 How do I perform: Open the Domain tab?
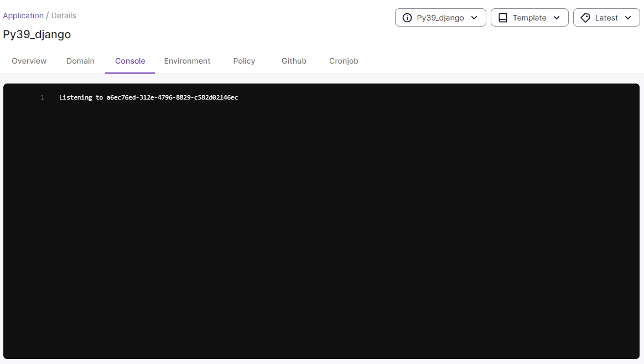(x=80, y=61)
